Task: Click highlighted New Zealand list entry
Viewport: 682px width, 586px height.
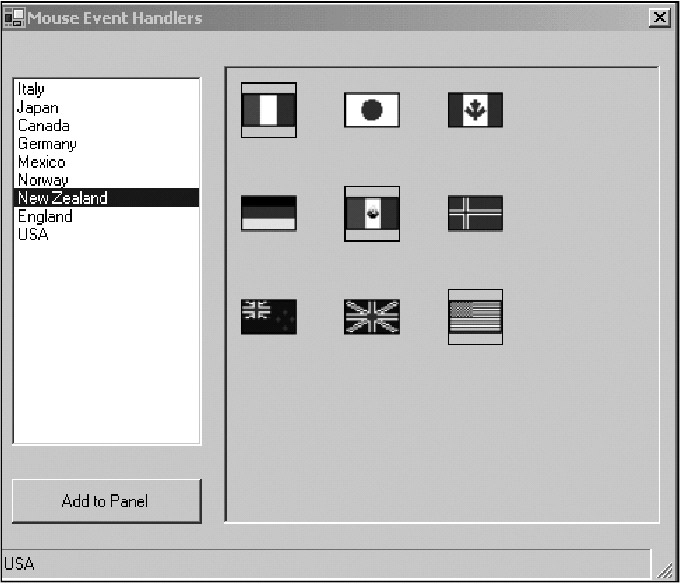Action: 63,198
